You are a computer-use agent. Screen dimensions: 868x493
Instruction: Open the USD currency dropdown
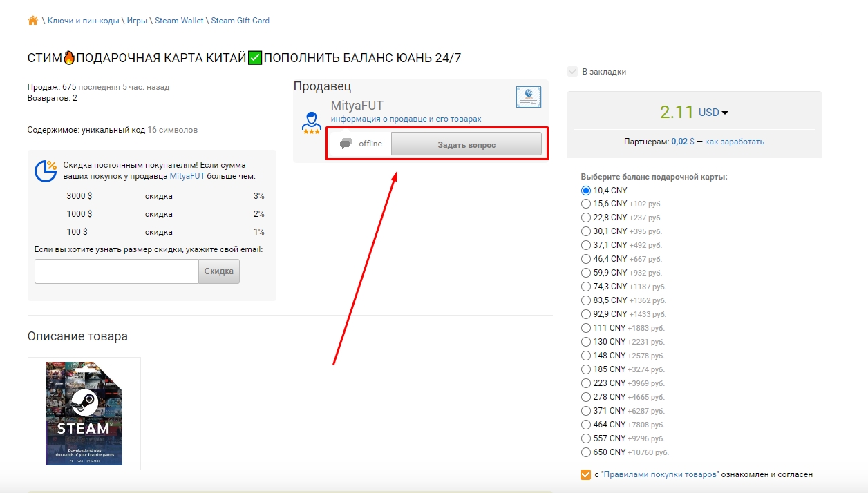(713, 113)
